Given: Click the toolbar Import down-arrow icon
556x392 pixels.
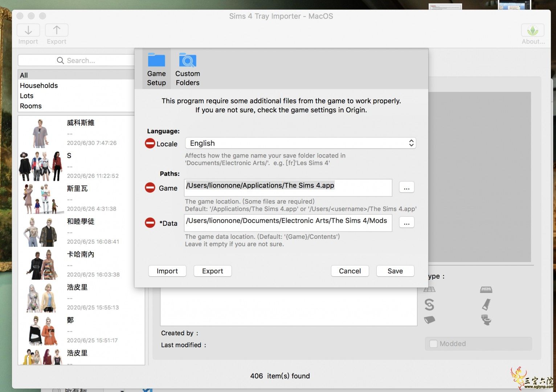Looking at the screenshot, I should click(x=28, y=30).
